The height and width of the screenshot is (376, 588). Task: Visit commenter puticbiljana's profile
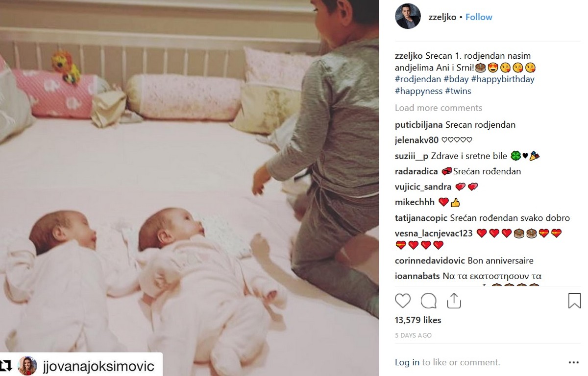click(419, 125)
